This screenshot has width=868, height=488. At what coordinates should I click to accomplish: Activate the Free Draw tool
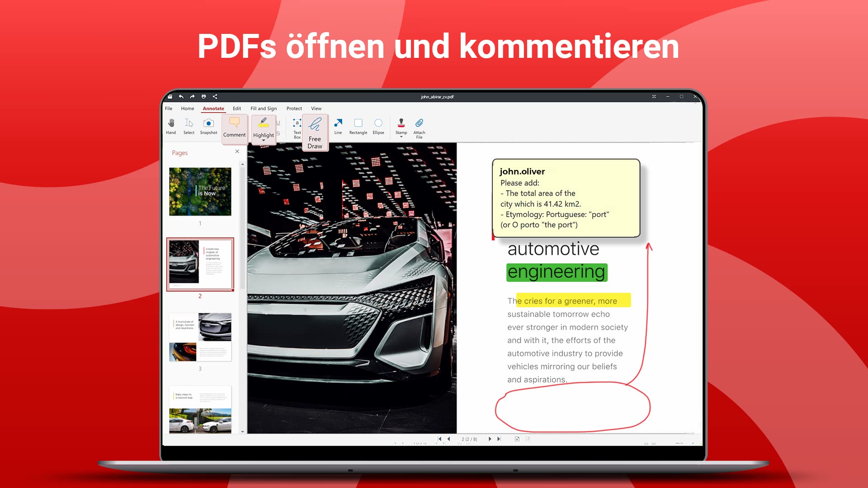coord(315,133)
